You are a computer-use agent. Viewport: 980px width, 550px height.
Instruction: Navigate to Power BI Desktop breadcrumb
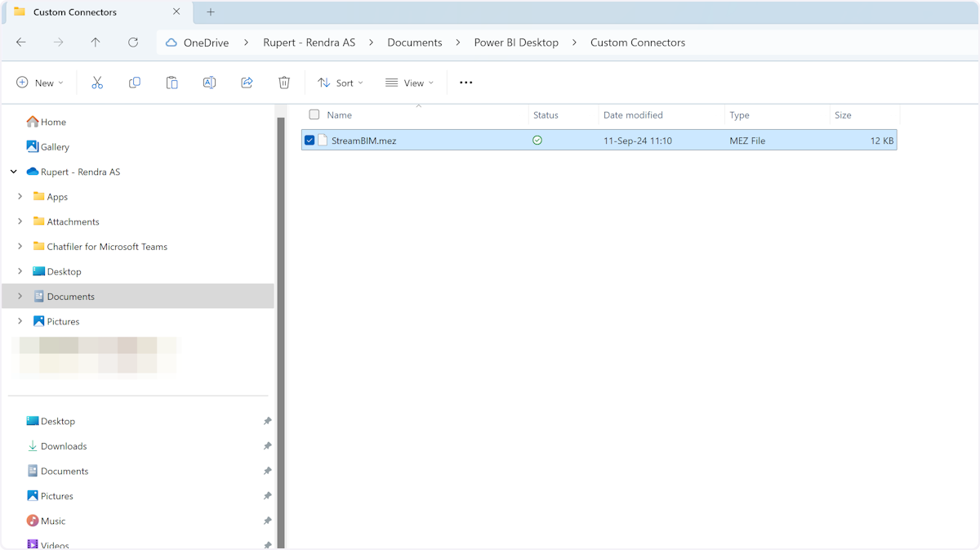point(516,42)
